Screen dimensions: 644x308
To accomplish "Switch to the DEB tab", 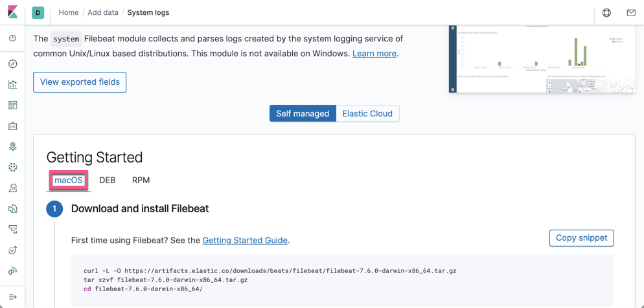I will [x=107, y=180].
